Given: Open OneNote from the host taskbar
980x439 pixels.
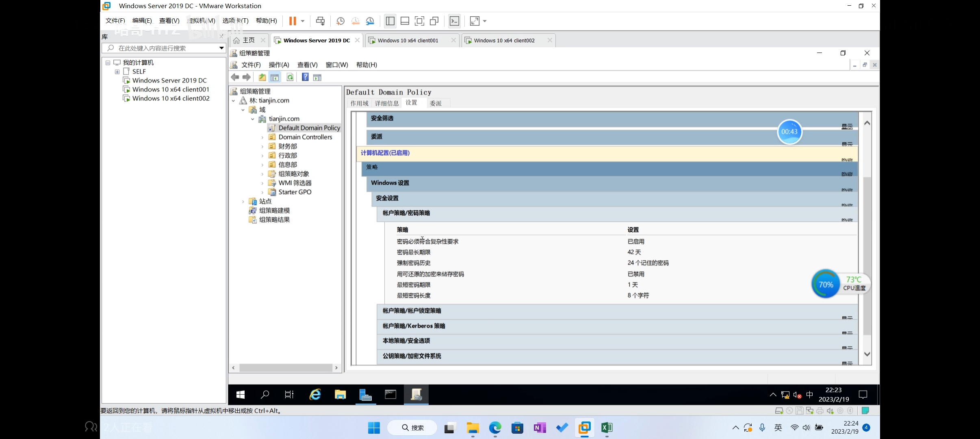Looking at the screenshot, I should point(540,428).
